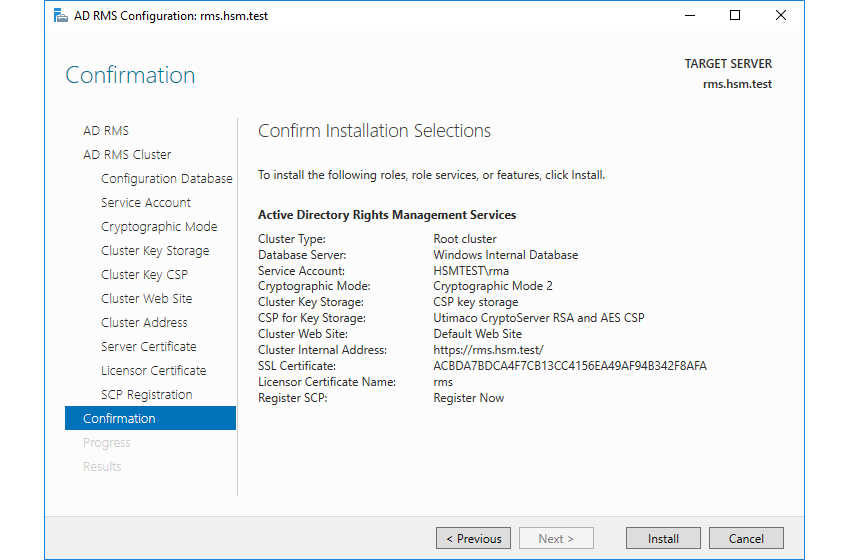Click the AD RMS window title icon
Viewport: 850px width, 560px height.
click(61, 16)
